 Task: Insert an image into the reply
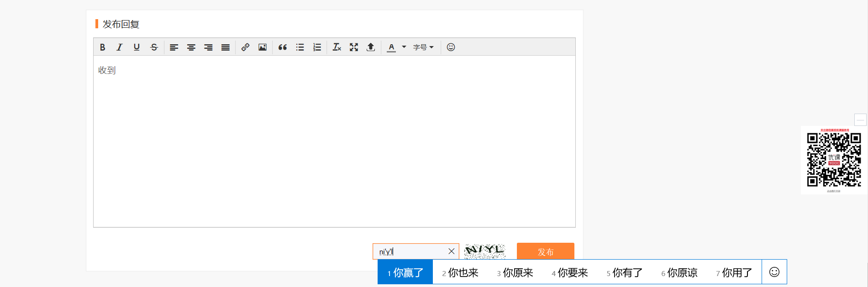263,47
